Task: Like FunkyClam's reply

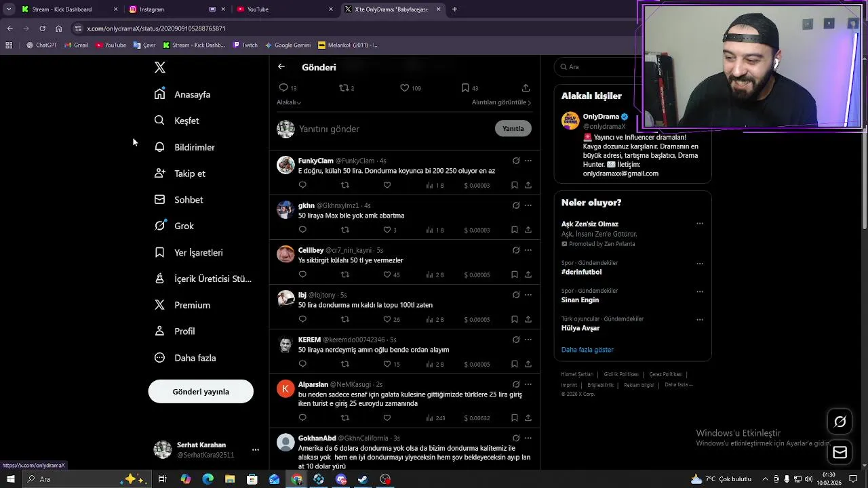Action: point(387,185)
